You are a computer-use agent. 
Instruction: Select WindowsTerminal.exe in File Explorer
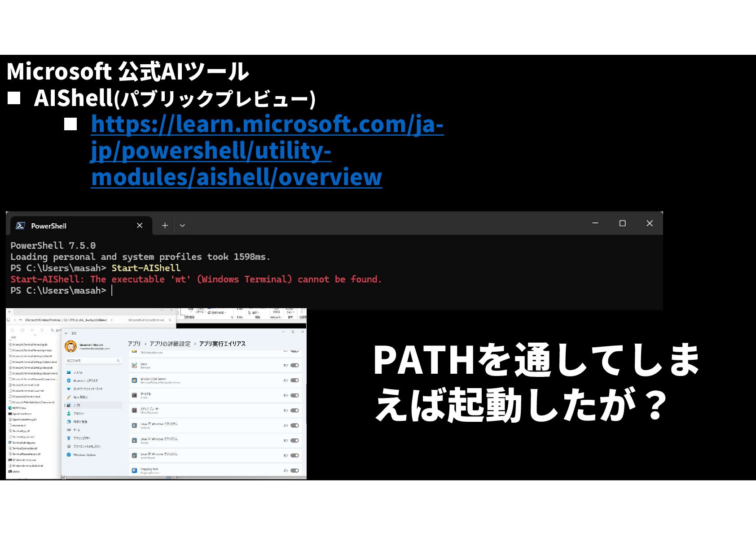(22, 460)
